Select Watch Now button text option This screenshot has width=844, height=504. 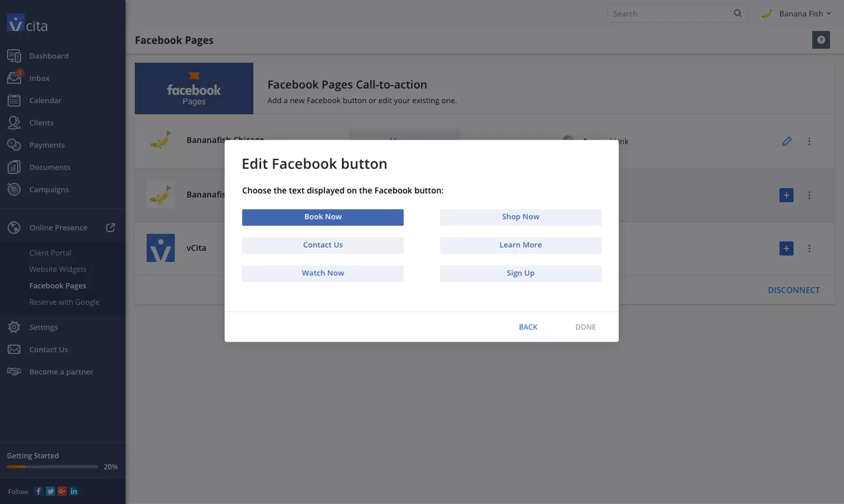point(323,273)
